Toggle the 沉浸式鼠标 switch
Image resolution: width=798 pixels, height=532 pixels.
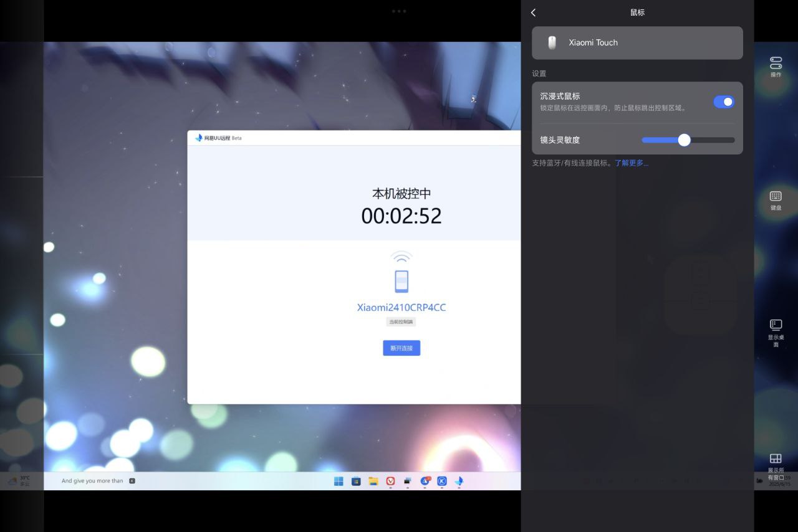click(x=724, y=102)
